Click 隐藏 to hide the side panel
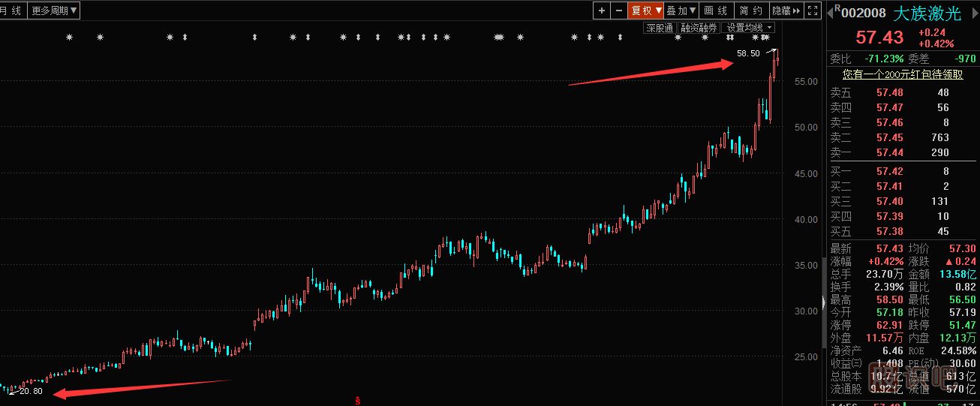Image resolution: width=980 pixels, height=406 pixels. 785,11
